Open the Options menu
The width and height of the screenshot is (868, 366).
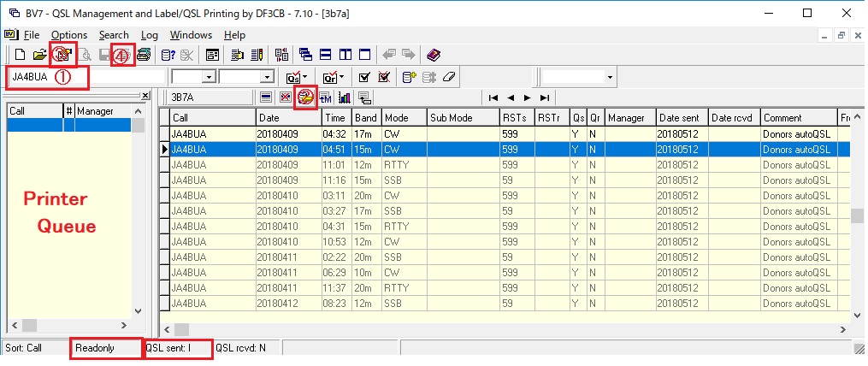69,35
